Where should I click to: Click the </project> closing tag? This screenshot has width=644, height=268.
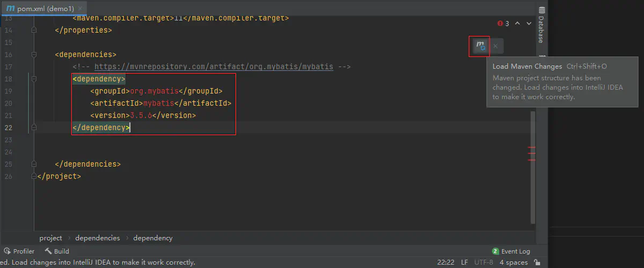60,176
